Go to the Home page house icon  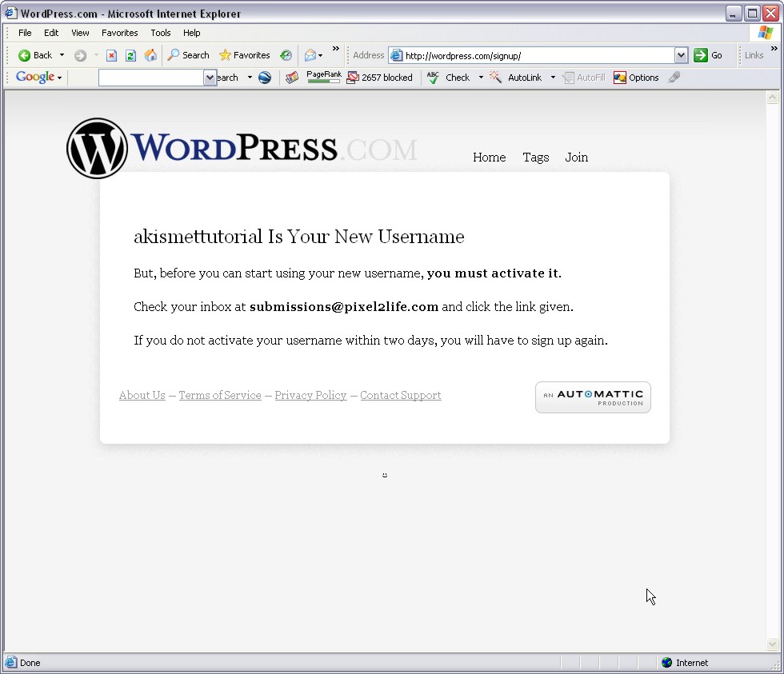pos(150,55)
